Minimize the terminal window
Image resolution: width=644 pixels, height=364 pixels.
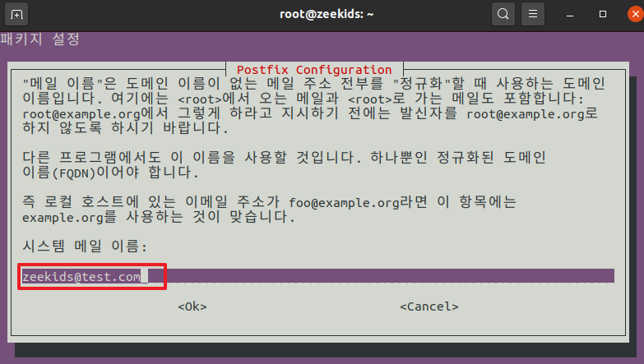(x=570, y=14)
